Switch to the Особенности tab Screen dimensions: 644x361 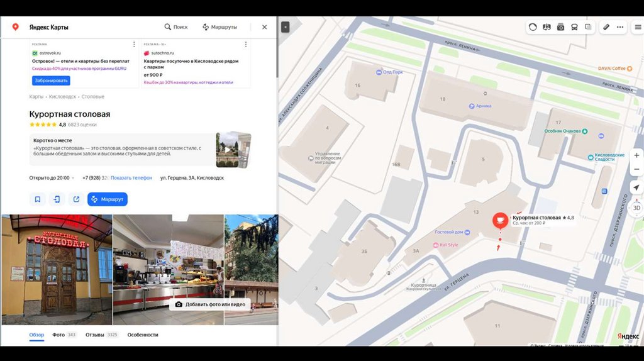(x=143, y=335)
